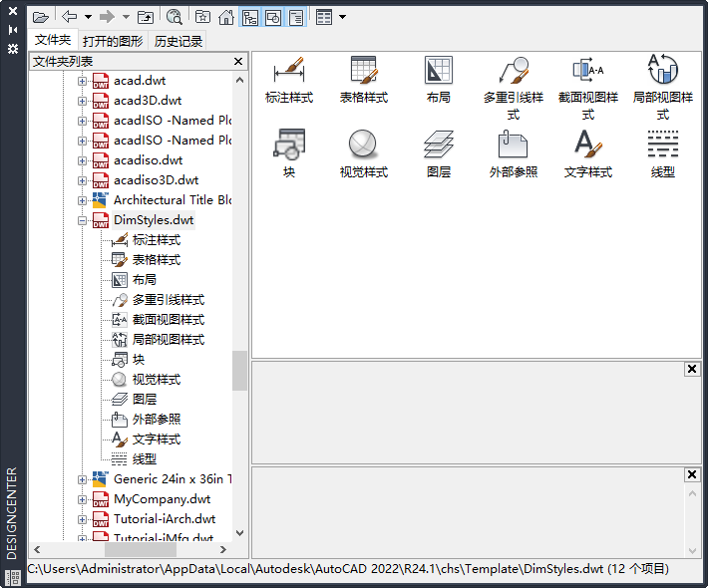Close the preview pane

(691, 369)
